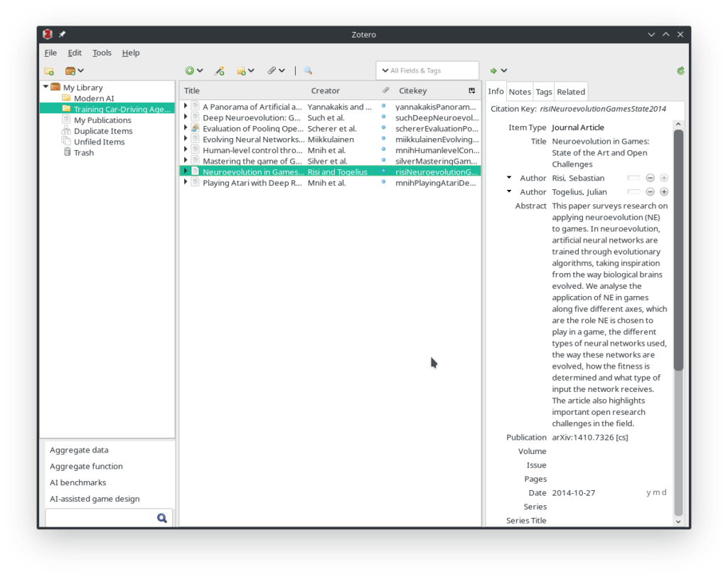Expand Playing Atari with Deep R... item
The image size is (728, 577).
pos(186,182)
